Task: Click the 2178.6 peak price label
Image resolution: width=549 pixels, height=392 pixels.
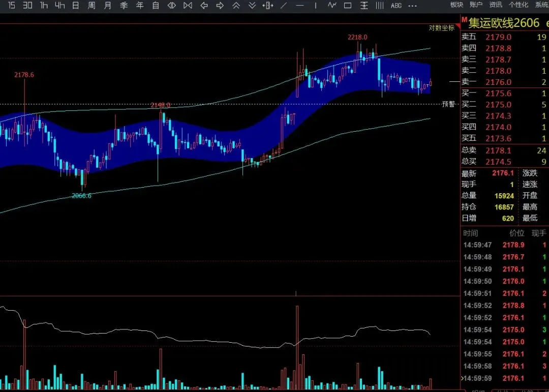Action: click(24, 75)
